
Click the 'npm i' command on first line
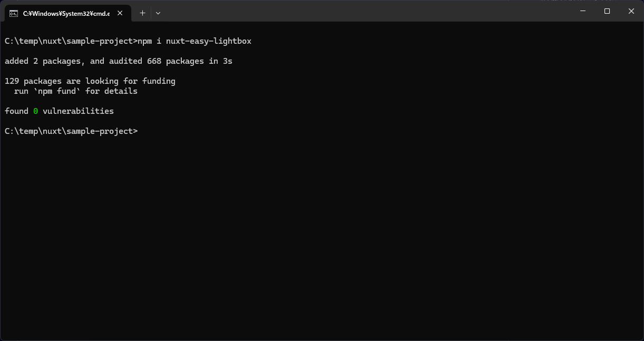point(149,41)
